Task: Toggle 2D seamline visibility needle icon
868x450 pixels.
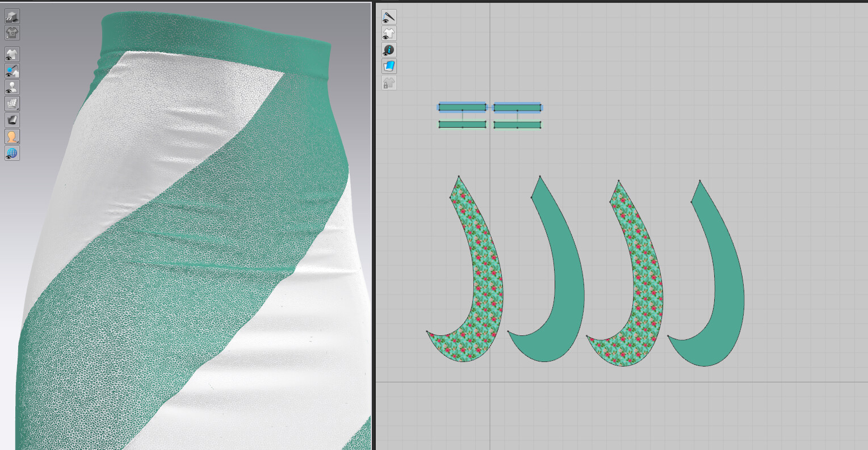Action: tap(389, 17)
